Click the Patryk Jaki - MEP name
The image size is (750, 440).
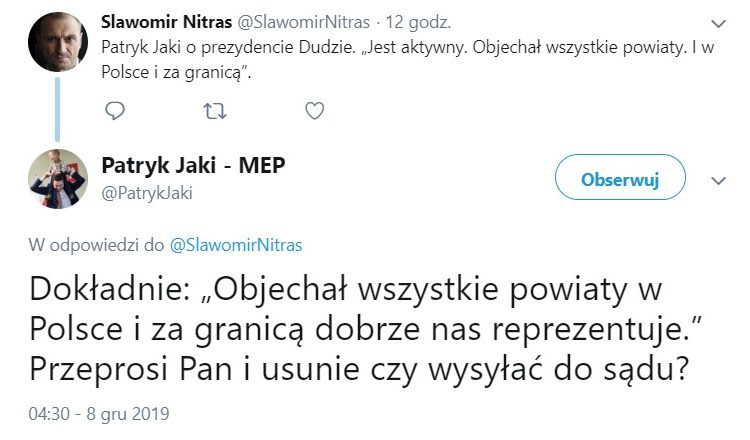[x=194, y=165]
